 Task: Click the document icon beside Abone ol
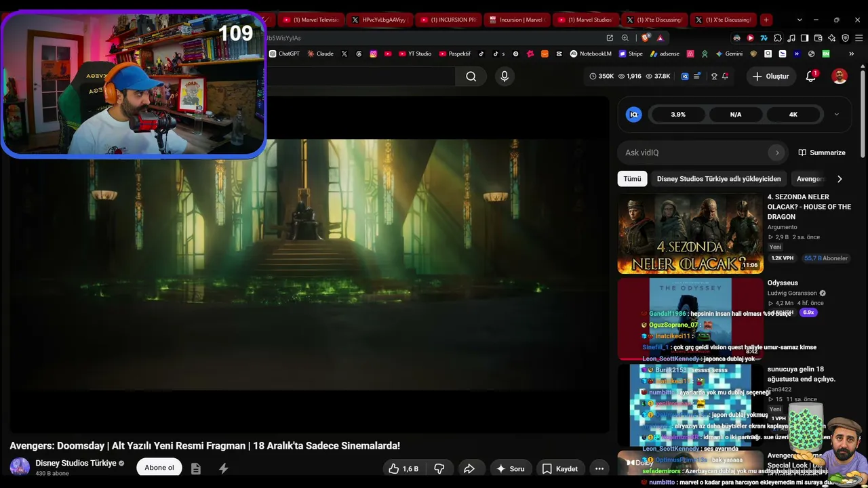[x=195, y=468]
